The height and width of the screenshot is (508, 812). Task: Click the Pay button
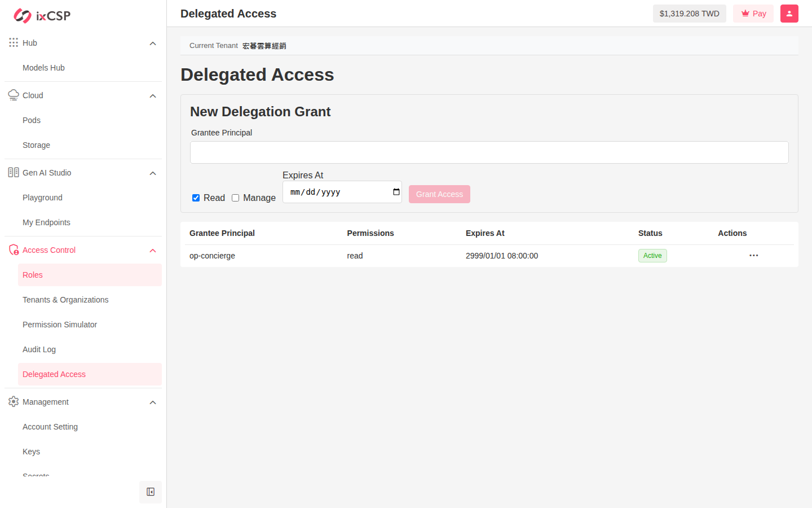click(x=753, y=14)
